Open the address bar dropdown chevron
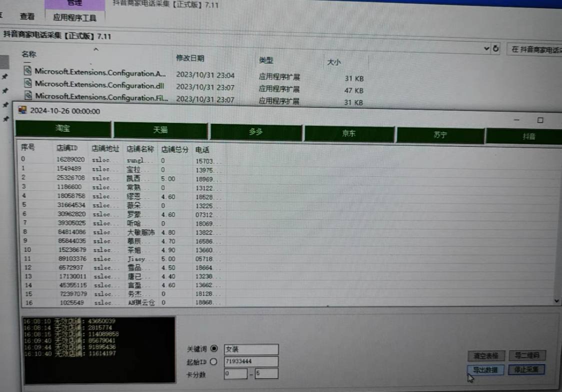Image resolution: width=562 pixels, height=392 pixels. 486,48
